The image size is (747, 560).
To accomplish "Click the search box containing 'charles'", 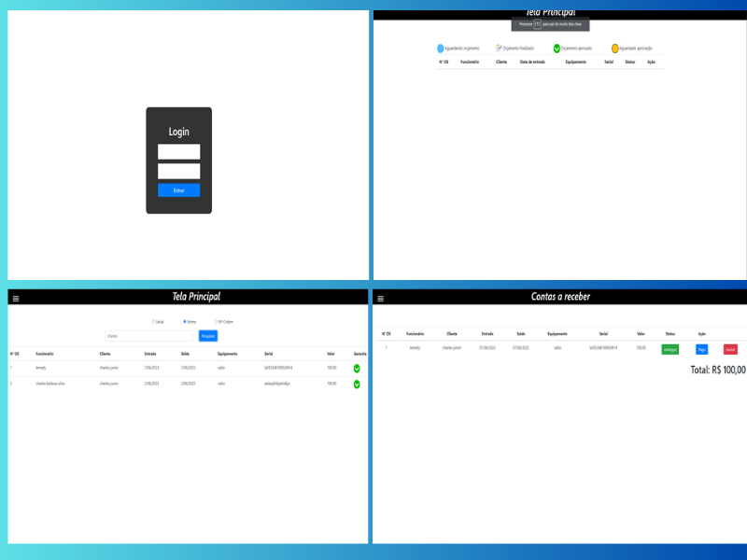I will pos(149,336).
